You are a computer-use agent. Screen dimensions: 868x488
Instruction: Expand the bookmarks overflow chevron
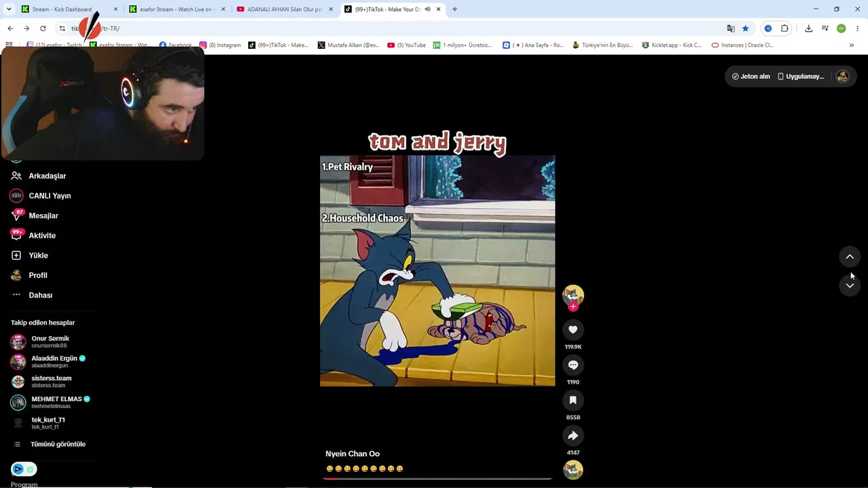851,45
